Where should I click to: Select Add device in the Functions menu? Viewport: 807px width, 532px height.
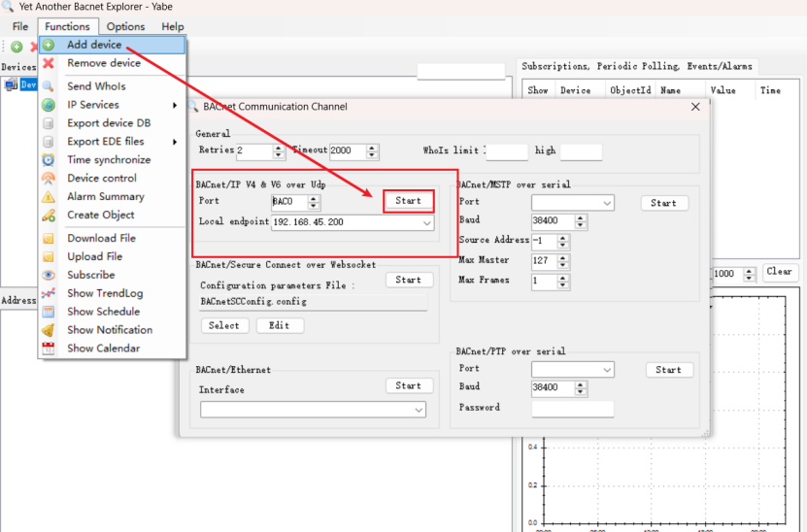tap(112, 45)
